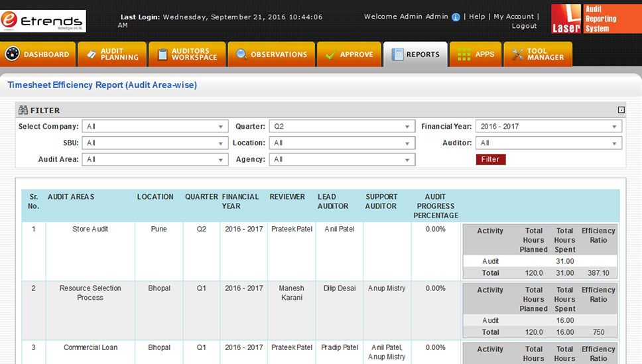Click the Location column header
Screen dimensions: 642x364
[155, 197]
